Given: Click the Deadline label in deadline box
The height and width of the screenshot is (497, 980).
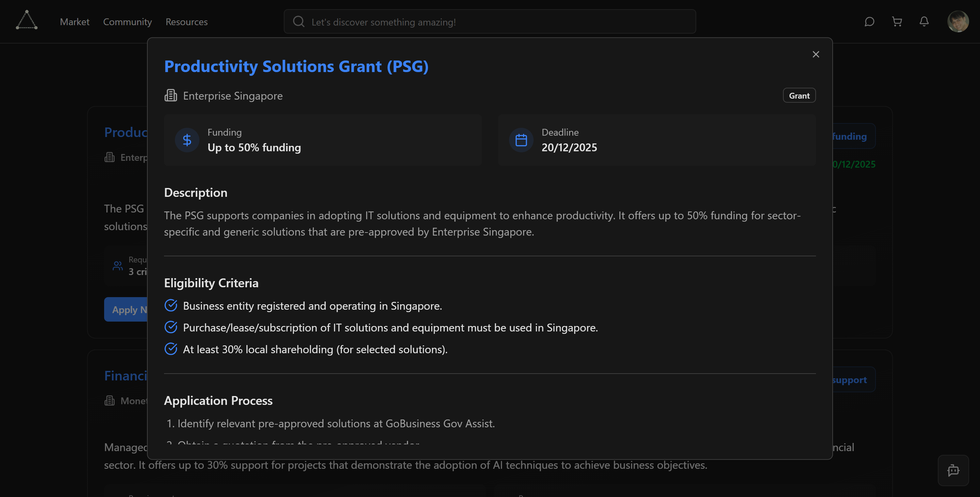Looking at the screenshot, I should pos(560,132).
